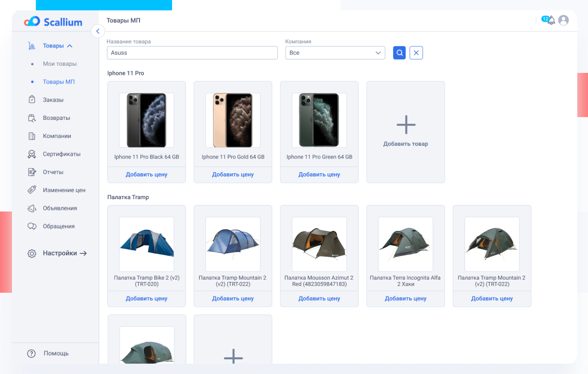The width and height of the screenshot is (588, 374).
Task: Open the Iphone 11 Pro Gold thumbnail
Action: (x=233, y=120)
